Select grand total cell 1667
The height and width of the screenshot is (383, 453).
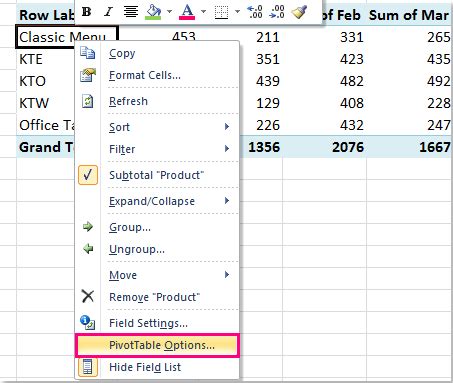(x=409, y=147)
